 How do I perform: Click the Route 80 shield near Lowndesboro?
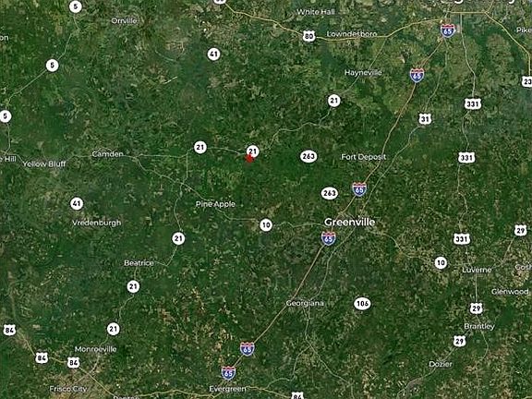pyautogui.click(x=308, y=36)
